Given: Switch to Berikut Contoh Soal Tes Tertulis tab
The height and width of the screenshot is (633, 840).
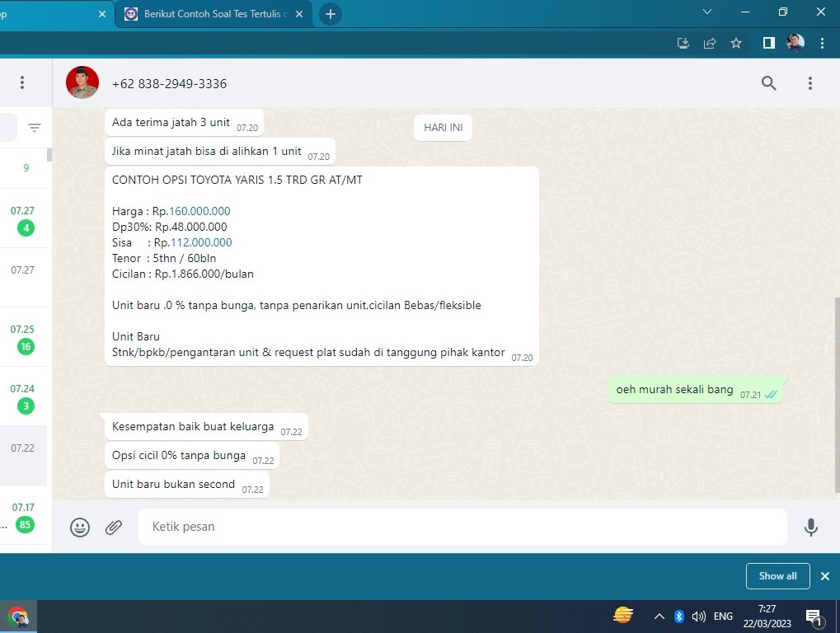Looking at the screenshot, I should [214, 14].
